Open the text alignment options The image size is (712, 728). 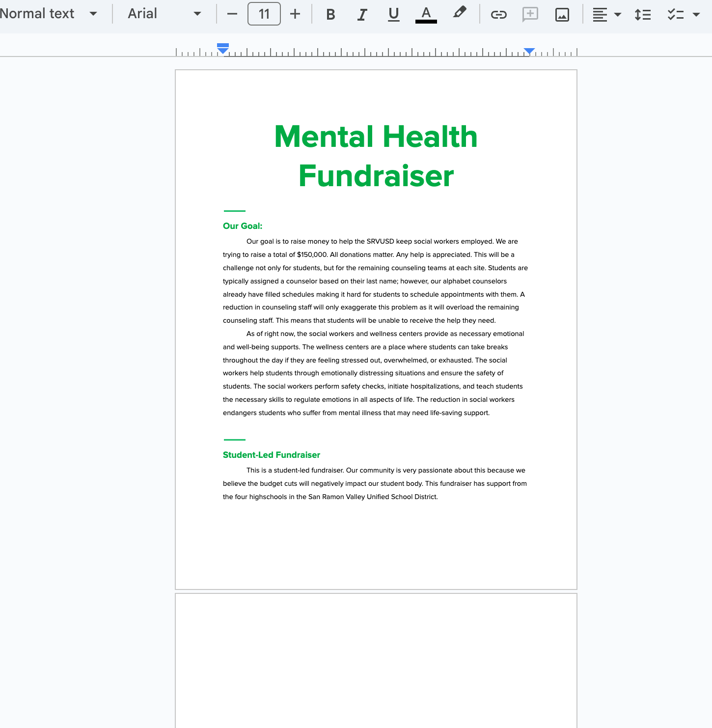coord(606,14)
